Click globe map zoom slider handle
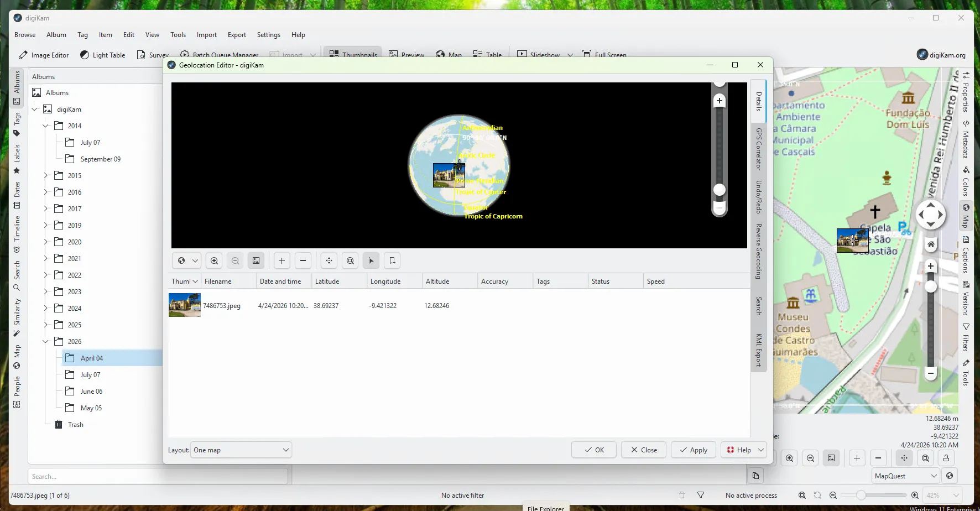The height and width of the screenshot is (511, 980). pos(720,190)
